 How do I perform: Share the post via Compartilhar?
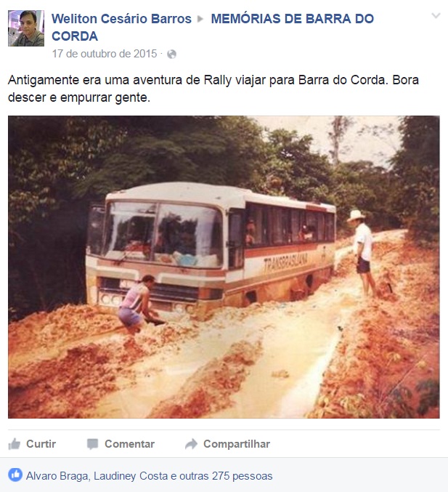(237, 444)
